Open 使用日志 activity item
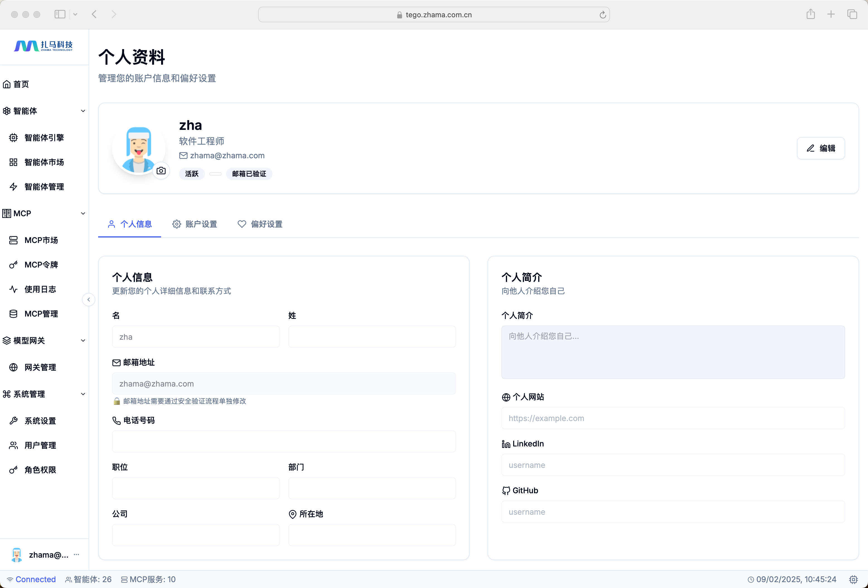Image resolution: width=868 pixels, height=588 pixels. pos(40,289)
